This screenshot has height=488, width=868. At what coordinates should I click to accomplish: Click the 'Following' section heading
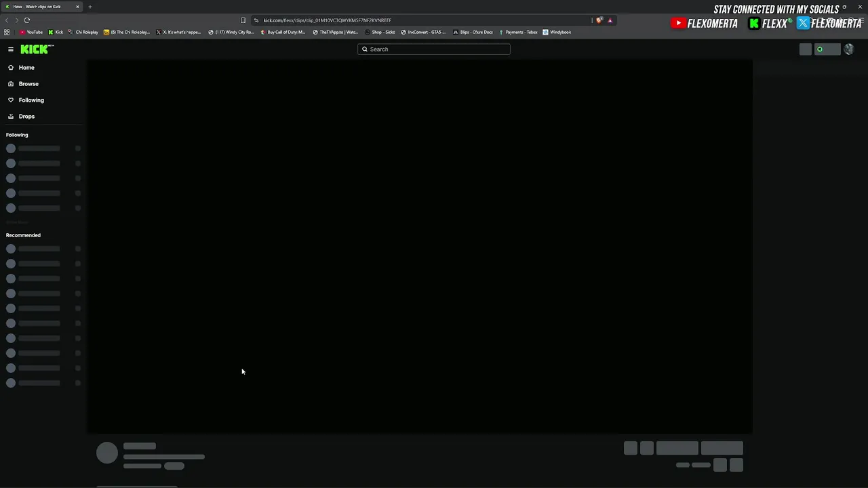coord(17,135)
